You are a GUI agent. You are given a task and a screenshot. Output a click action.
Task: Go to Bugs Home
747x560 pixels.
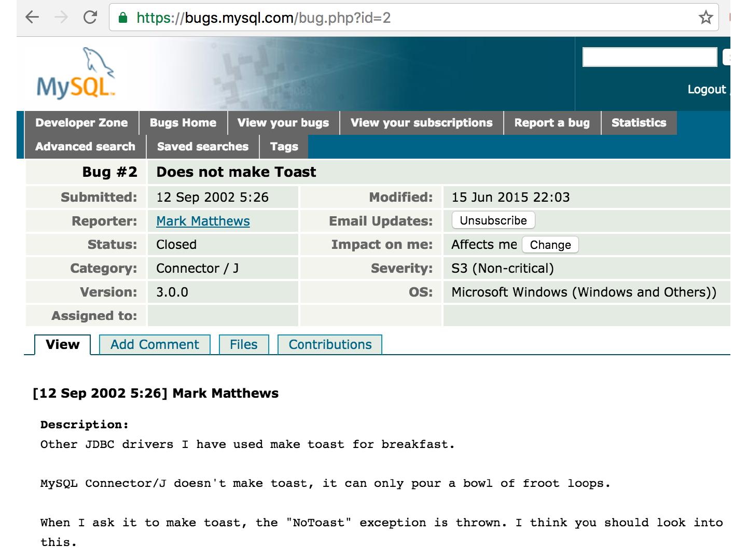click(x=183, y=123)
